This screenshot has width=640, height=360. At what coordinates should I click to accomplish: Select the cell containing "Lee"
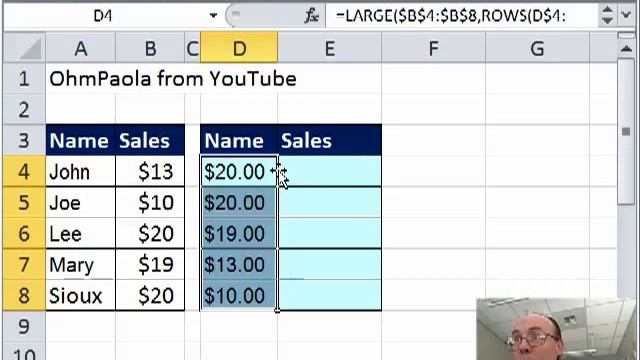(x=80, y=233)
